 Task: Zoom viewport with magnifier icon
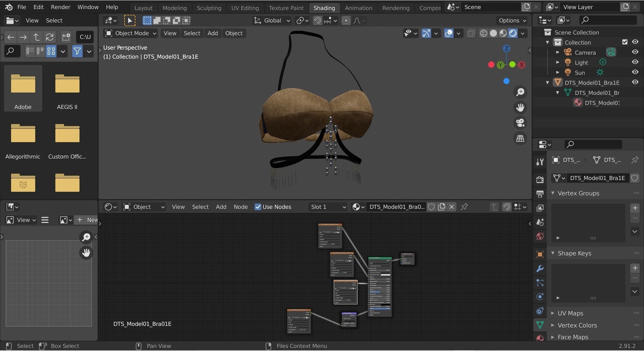pyautogui.click(x=520, y=93)
